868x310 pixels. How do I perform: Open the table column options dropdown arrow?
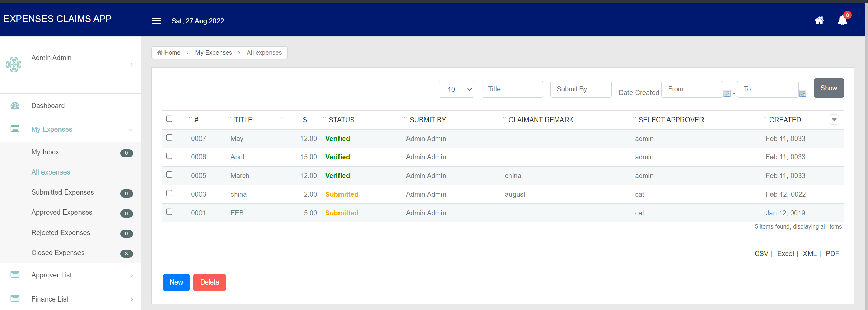[x=834, y=120]
